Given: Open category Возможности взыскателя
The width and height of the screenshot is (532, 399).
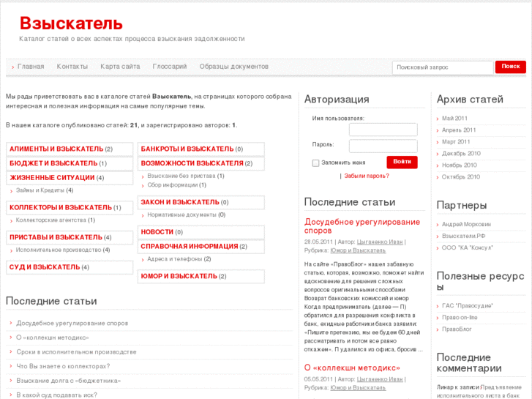Looking at the screenshot, I should (192, 163).
